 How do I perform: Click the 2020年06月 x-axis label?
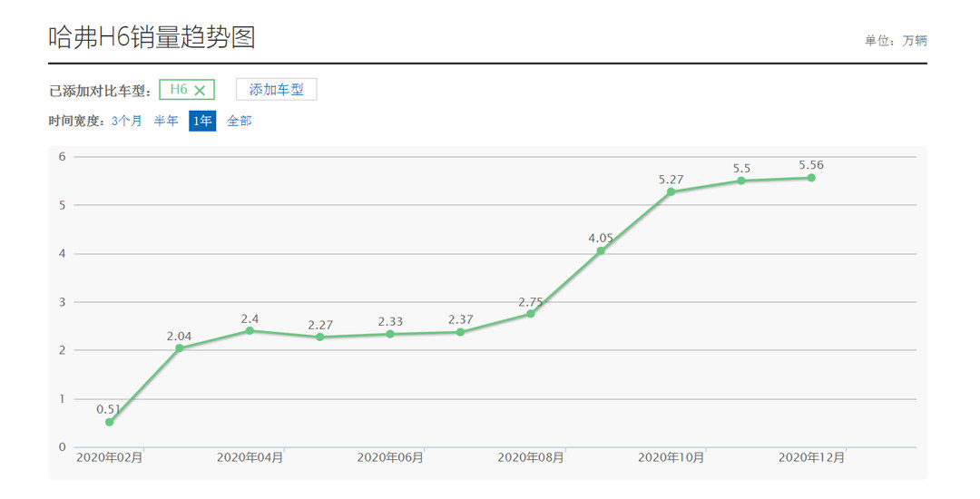(x=390, y=458)
